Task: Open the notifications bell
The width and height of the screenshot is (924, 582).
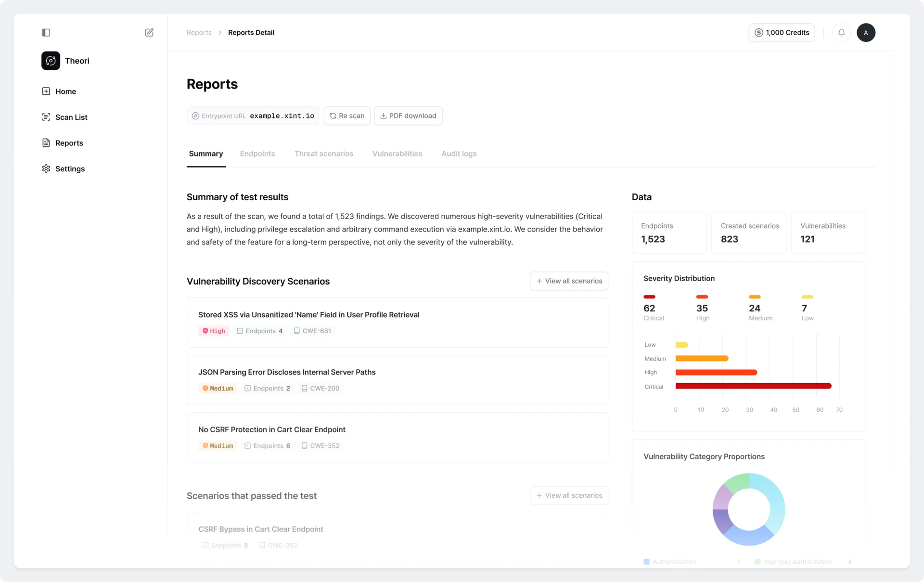Action: [x=841, y=33]
